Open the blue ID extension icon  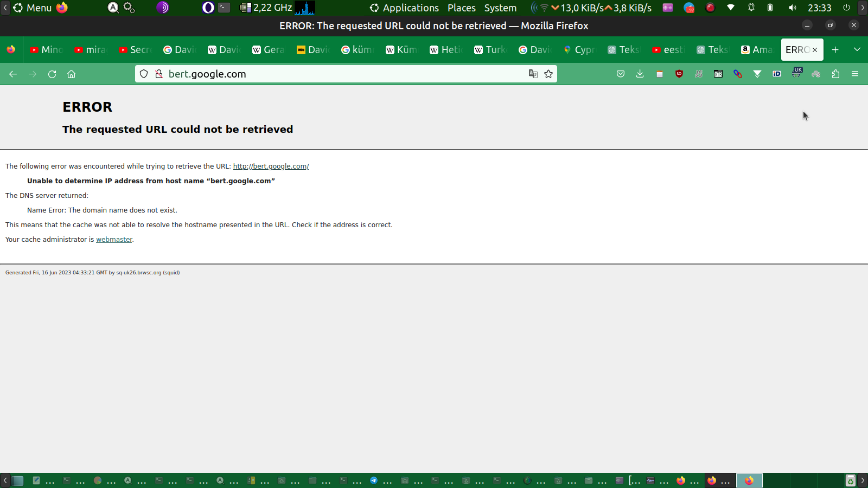[777, 74]
